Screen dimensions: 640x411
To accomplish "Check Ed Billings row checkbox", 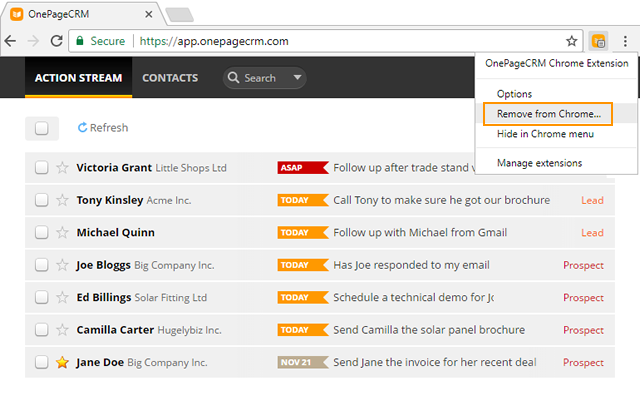I will [42, 297].
